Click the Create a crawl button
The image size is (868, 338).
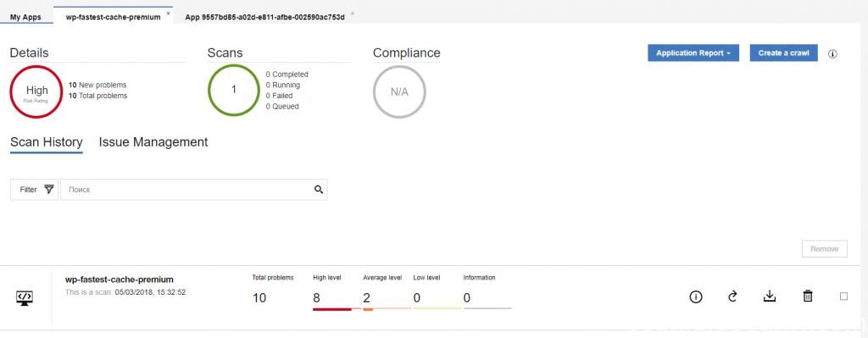pyautogui.click(x=783, y=53)
